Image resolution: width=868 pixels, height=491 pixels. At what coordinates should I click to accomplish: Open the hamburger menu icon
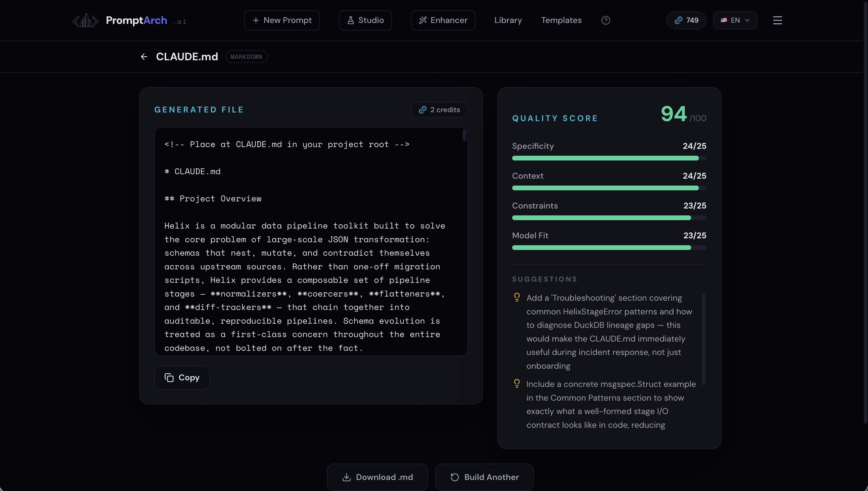click(777, 20)
